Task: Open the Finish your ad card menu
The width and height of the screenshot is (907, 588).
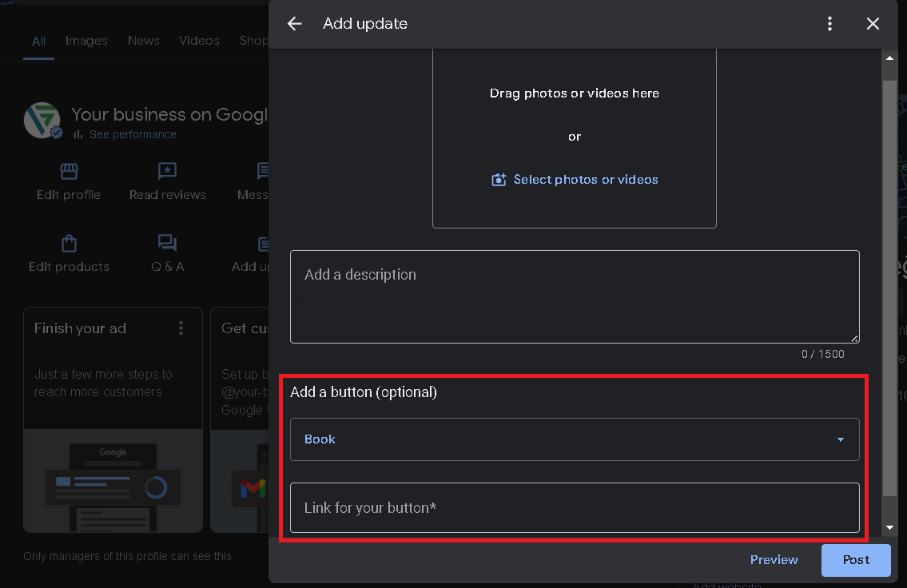Action: pyautogui.click(x=181, y=328)
